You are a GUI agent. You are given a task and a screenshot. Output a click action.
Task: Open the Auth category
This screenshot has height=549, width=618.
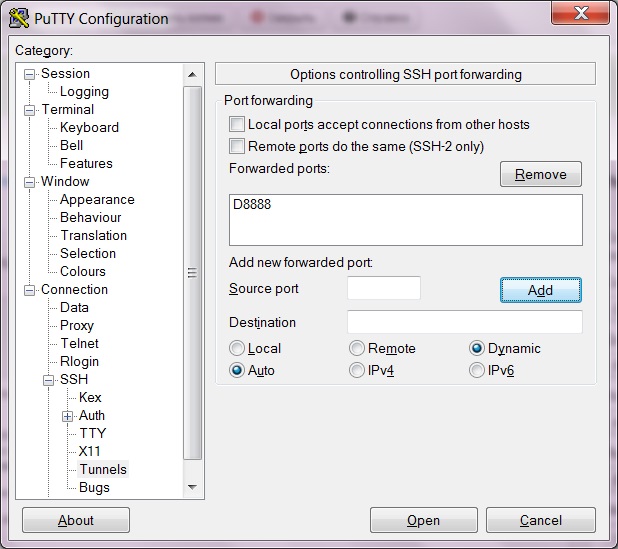[x=92, y=415]
